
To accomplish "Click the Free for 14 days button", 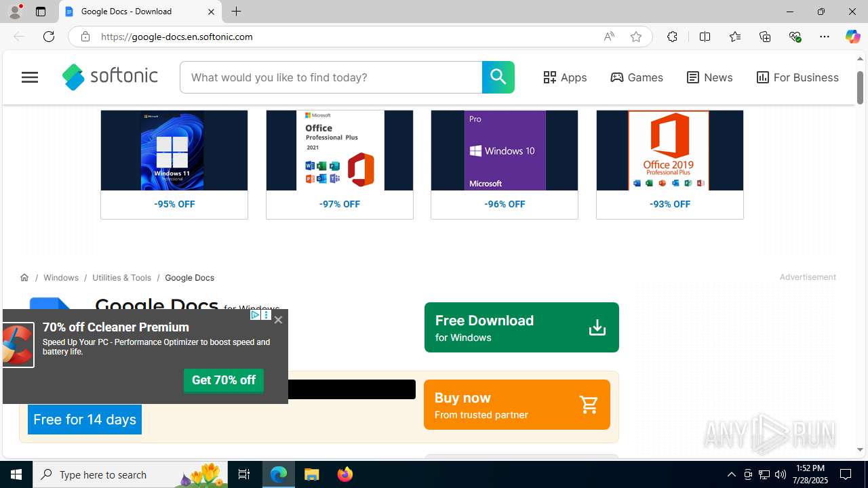I will (85, 420).
